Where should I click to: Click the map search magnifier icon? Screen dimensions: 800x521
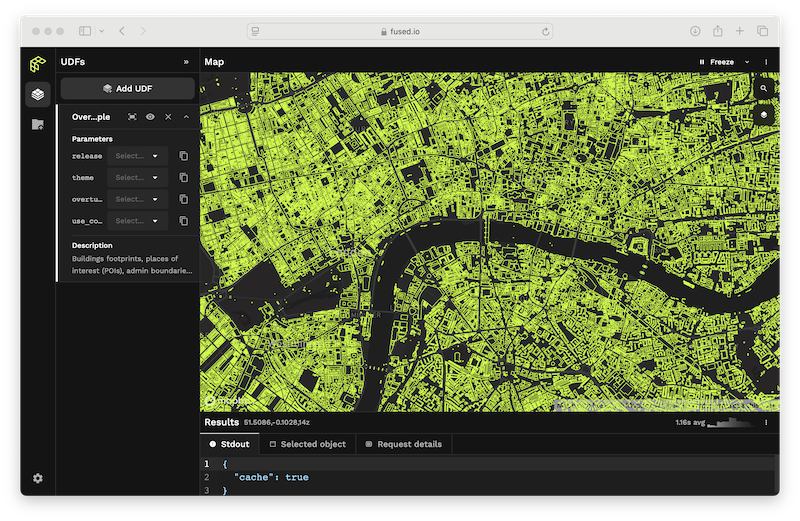[x=764, y=88]
